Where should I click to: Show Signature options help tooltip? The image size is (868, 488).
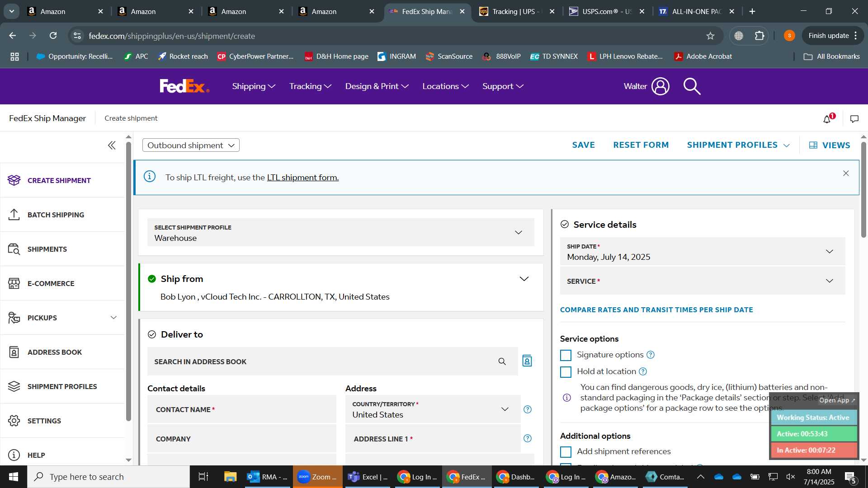tap(651, 355)
